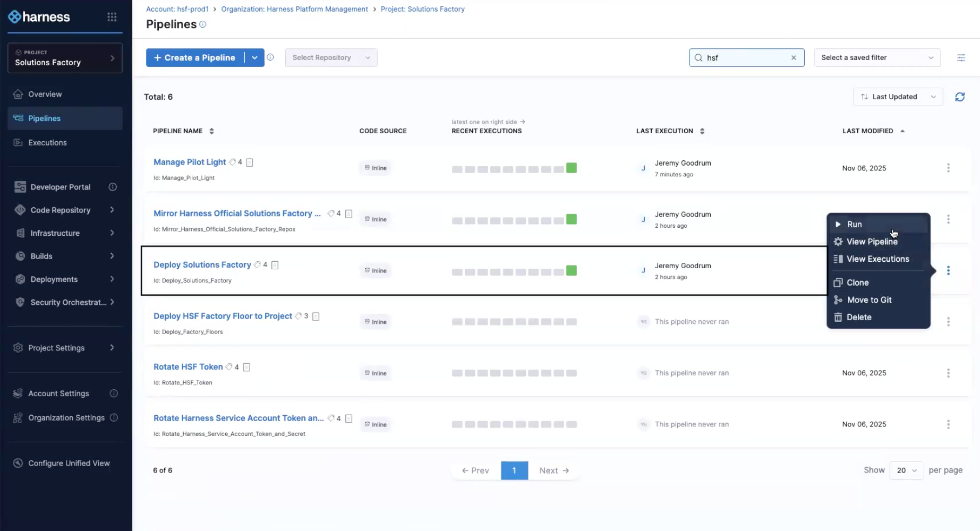This screenshot has height=531, width=980.
Task: Click the Create a Pipeline button
Action: point(195,57)
